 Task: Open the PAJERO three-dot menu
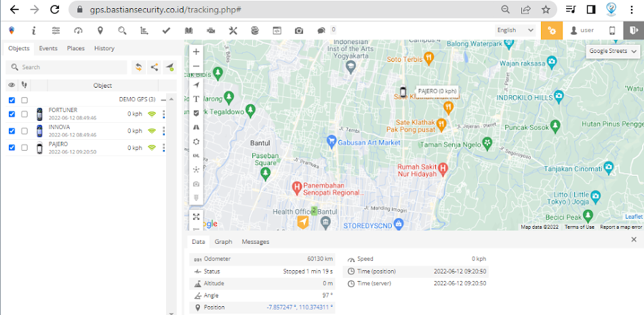point(163,147)
